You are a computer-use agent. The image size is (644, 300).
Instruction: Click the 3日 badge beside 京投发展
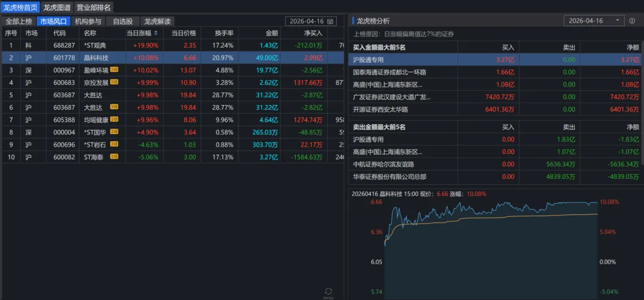click(114, 82)
